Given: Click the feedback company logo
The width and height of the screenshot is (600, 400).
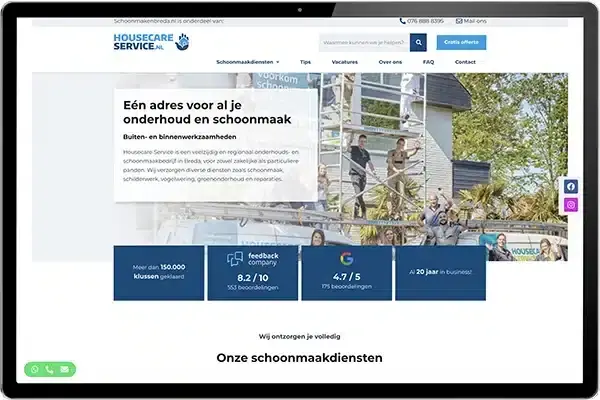Looking at the screenshot, I should click(253, 259).
